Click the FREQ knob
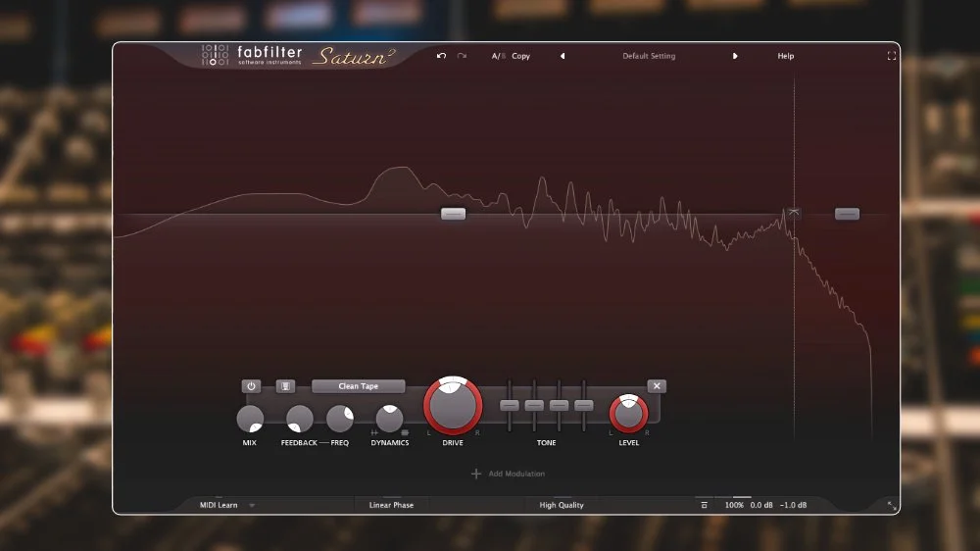The width and height of the screenshot is (980, 551). point(340,419)
